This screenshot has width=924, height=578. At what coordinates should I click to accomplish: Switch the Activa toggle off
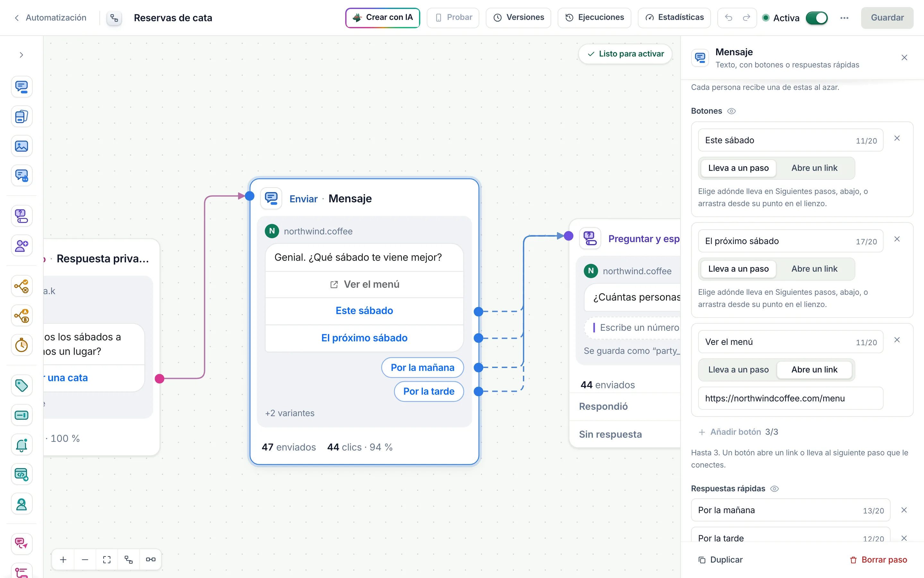click(816, 18)
